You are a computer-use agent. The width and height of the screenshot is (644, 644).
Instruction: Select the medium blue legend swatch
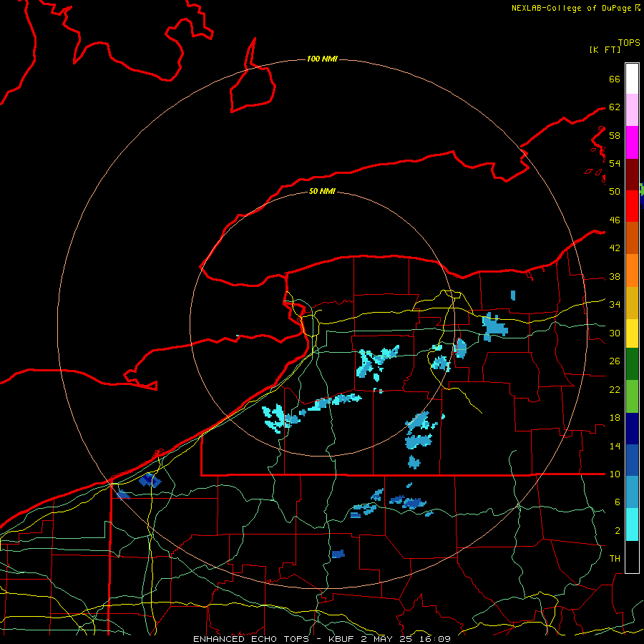tap(632, 460)
